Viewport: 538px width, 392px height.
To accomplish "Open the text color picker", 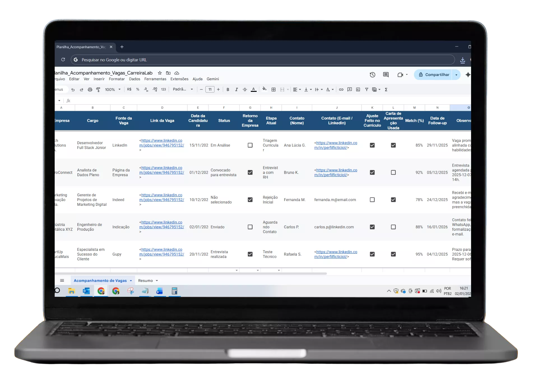I will 254,90.
